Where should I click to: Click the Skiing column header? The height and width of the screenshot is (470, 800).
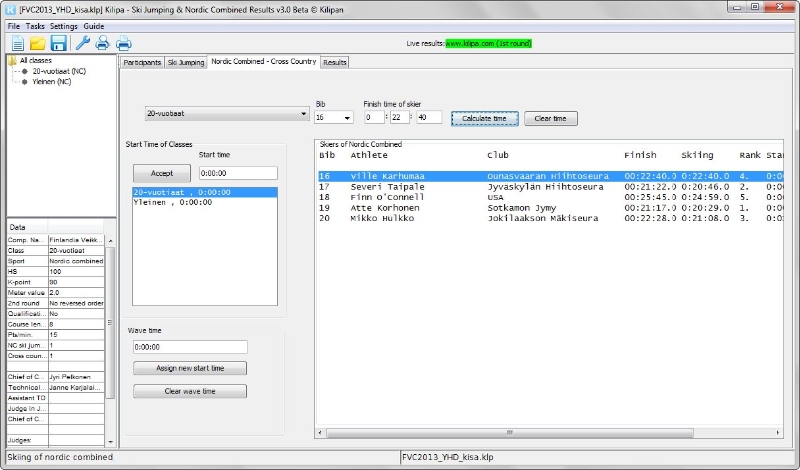click(x=697, y=155)
